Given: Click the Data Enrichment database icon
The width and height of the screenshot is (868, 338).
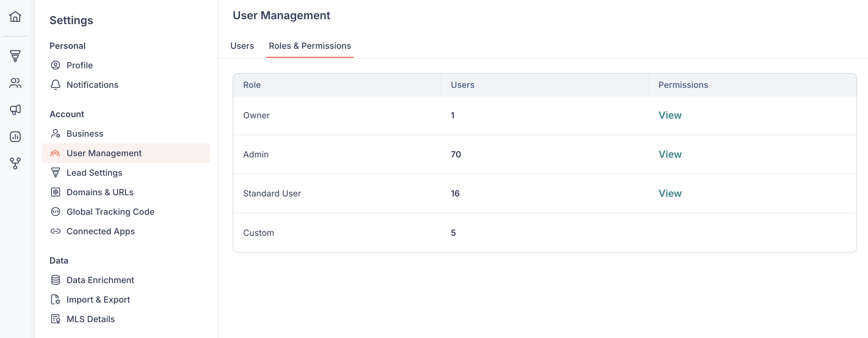Looking at the screenshot, I should click(56, 280).
